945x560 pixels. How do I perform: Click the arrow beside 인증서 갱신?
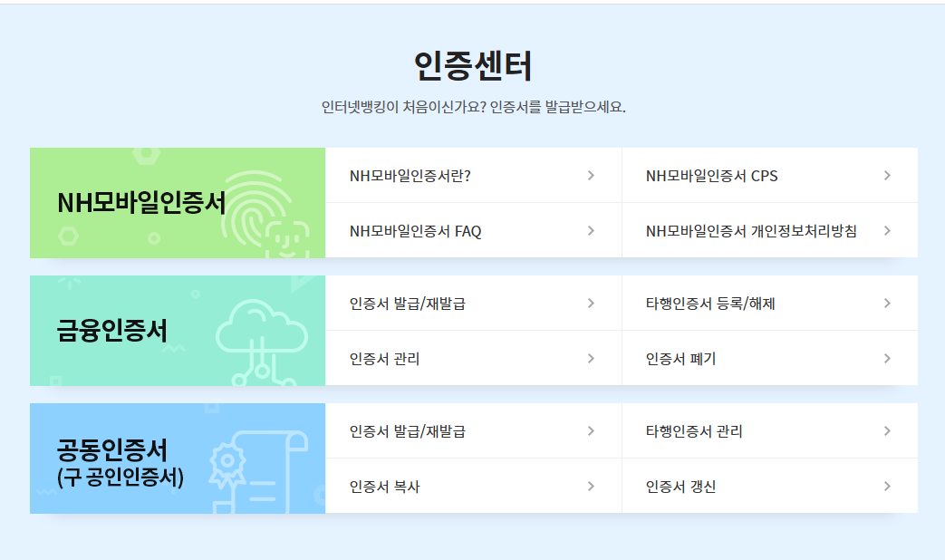[x=887, y=487]
